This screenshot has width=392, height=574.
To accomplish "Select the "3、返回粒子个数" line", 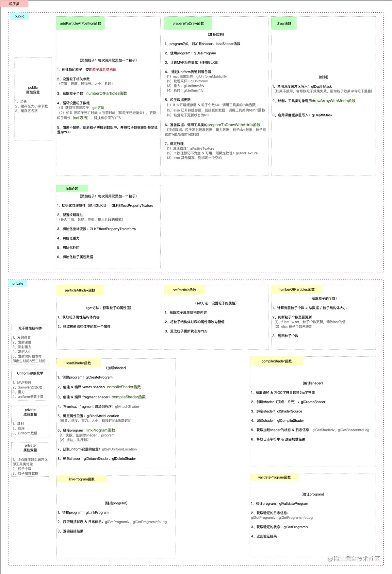I will [x=285, y=336].
